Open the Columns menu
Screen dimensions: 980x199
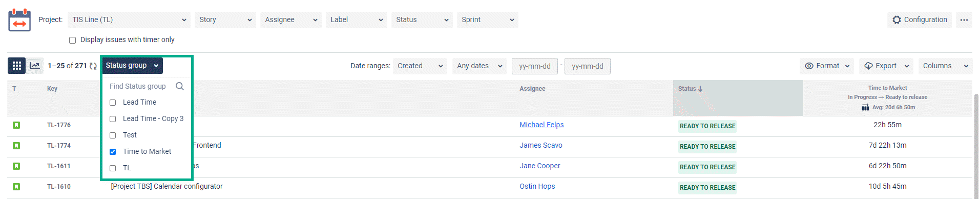945,66
